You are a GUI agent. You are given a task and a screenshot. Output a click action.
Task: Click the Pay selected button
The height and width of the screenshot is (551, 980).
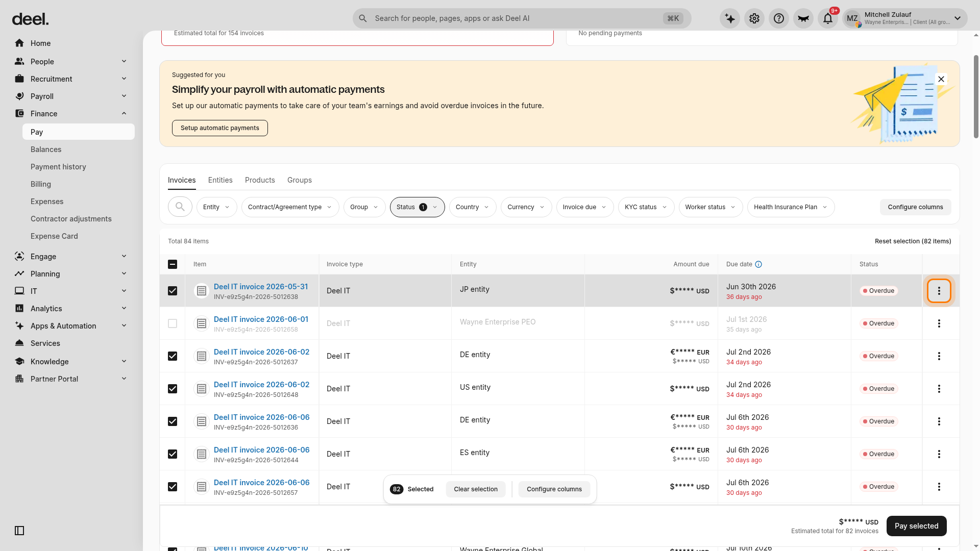917,526
